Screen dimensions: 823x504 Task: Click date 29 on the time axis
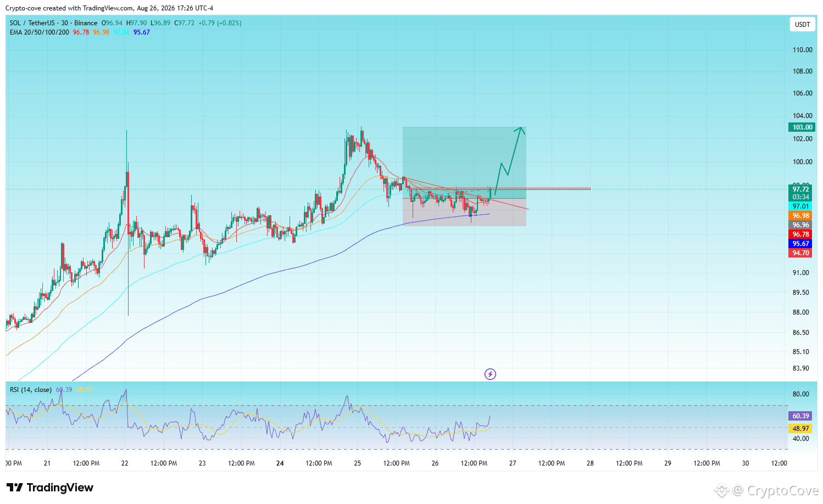pyautogui.click(x=668, y=463)
